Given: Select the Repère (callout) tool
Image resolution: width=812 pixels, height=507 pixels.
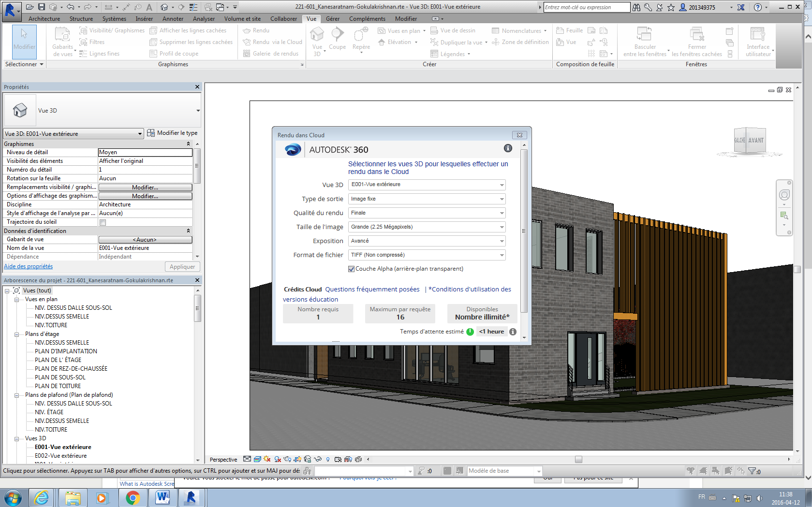Looking at the screenshot, I should (x=360, y=39).
